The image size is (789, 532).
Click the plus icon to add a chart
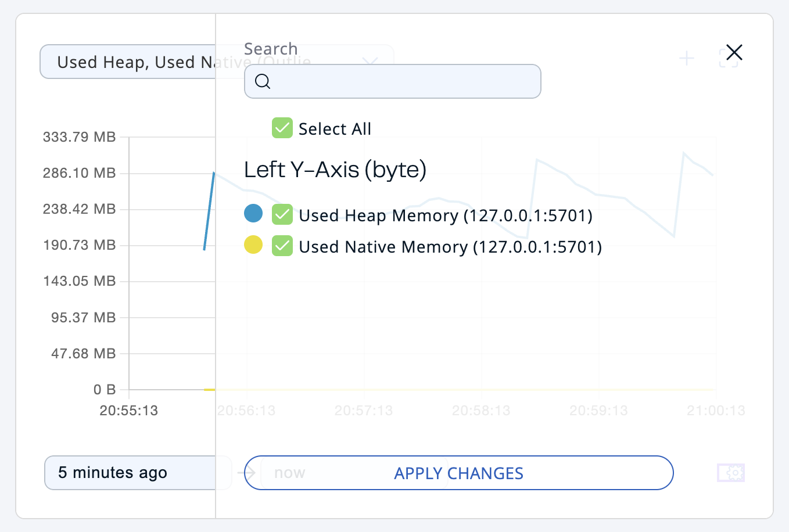(x=687, y=58)
